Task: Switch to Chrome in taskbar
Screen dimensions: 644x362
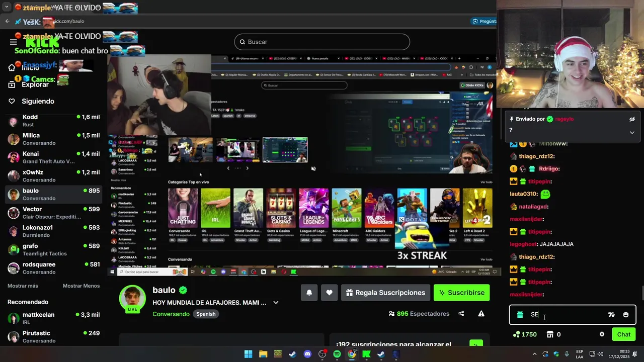Action: point(352,354)
